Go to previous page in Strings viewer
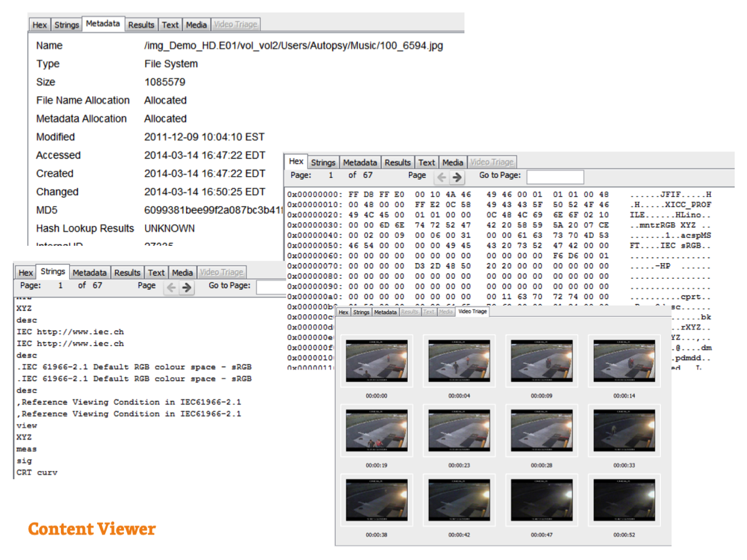The width and height of the screenshot is (747, 560). pyautogui.click(x=171, y=287)
